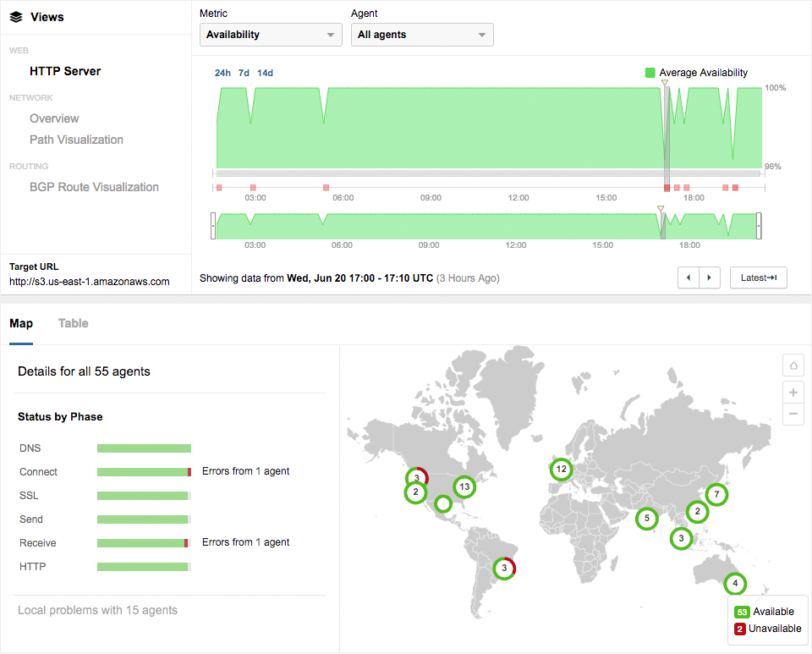Go to previous time interval arrow
The height and width of the screenshot is (654, 812).
coord(689,278)
